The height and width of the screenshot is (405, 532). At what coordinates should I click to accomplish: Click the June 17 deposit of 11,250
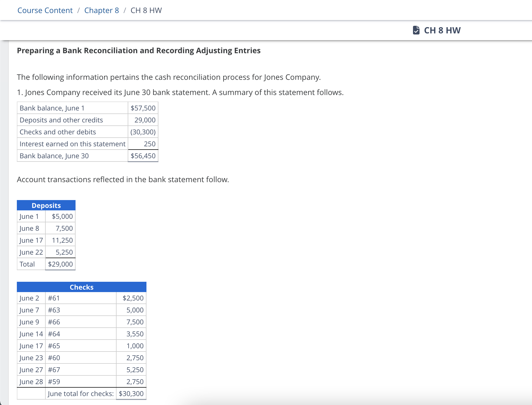point(62,240)
